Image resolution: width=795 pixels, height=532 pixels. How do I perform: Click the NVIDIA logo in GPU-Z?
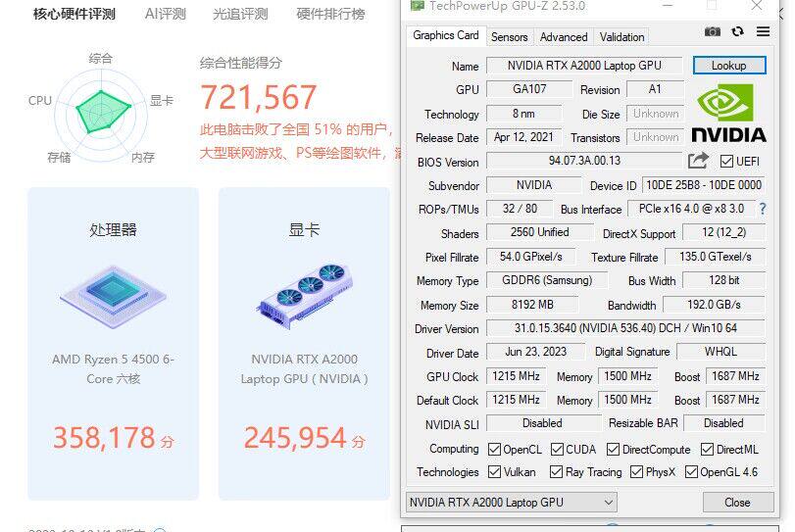[x=728, y=113]
